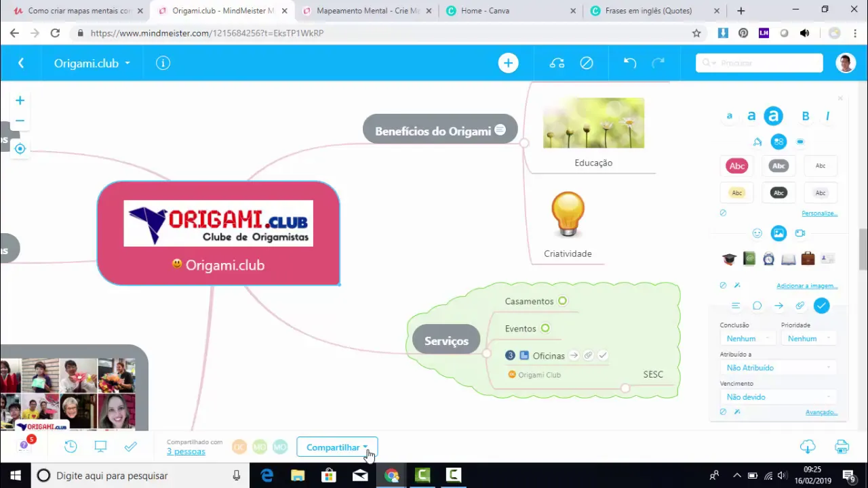The image size is (868, 488).
Task: Switch to Como criar mapas mentais tab
Action: [x=79, y=11]
